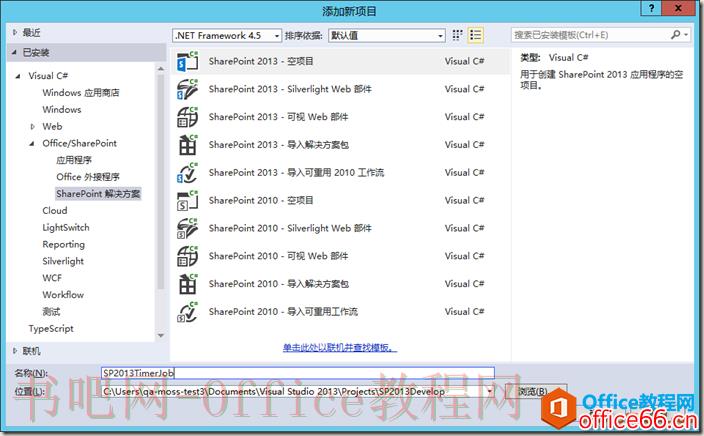
Task: Click SharePoint 2013 导入可重用 2010 工作流 icon
Action: click(188, 172)
